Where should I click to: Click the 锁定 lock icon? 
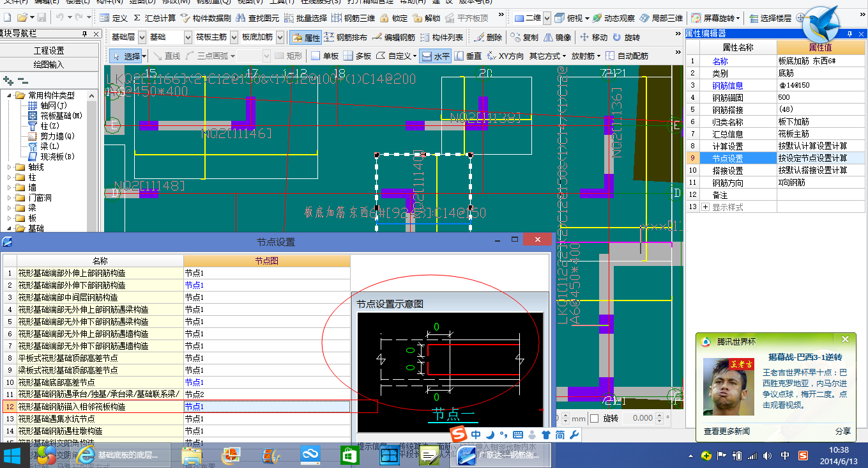click(x=394, y=18)
